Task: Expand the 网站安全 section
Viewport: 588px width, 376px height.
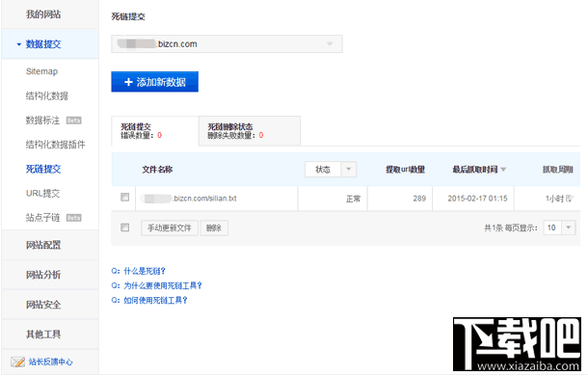Action: coord(43,305)
